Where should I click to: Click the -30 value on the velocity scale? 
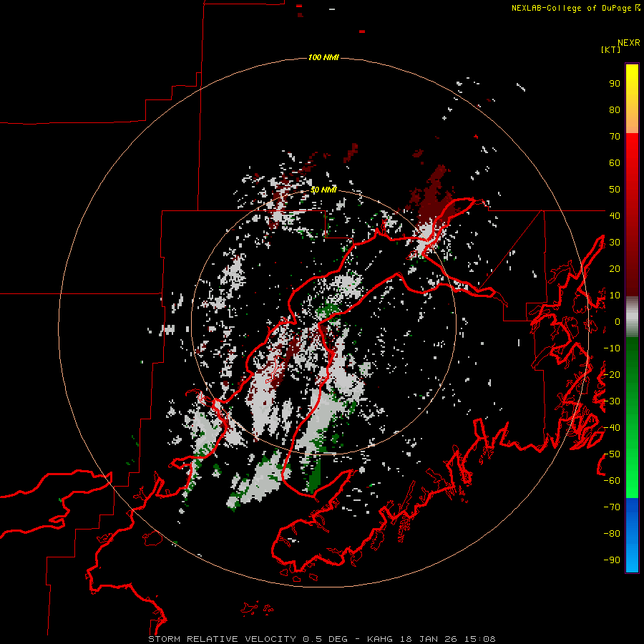(612, 401)
